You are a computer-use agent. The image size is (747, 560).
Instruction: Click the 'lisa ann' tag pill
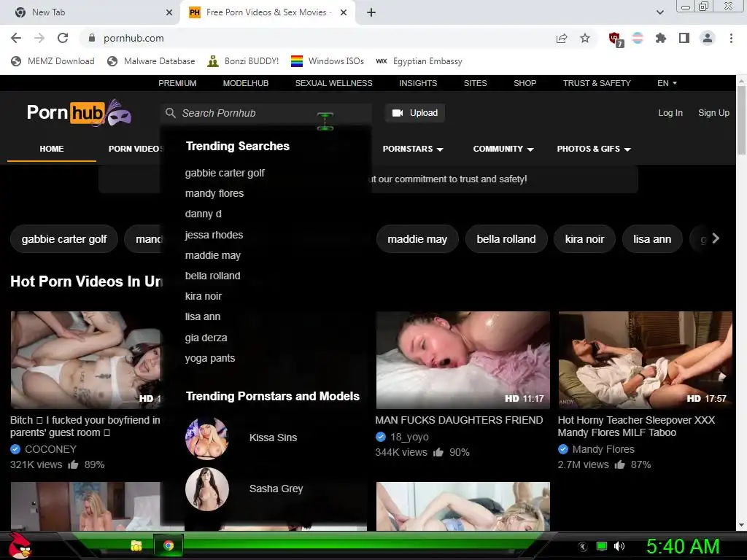(652, 239)
